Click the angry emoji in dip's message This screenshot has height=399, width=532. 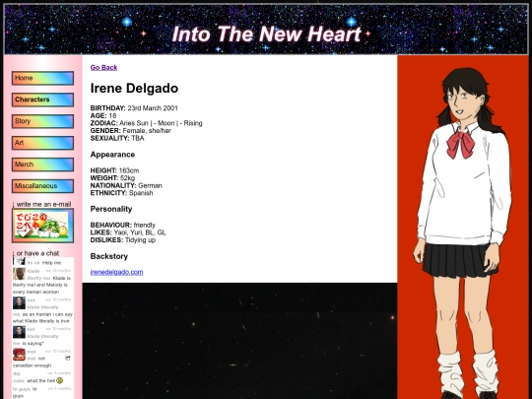pyautogui.click(x=60, y=380)
